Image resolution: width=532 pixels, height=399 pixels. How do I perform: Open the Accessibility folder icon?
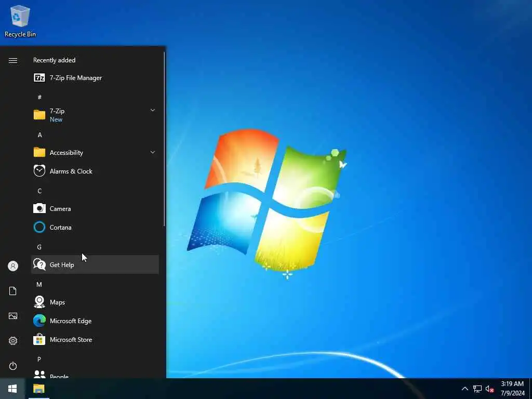point(39,152)
